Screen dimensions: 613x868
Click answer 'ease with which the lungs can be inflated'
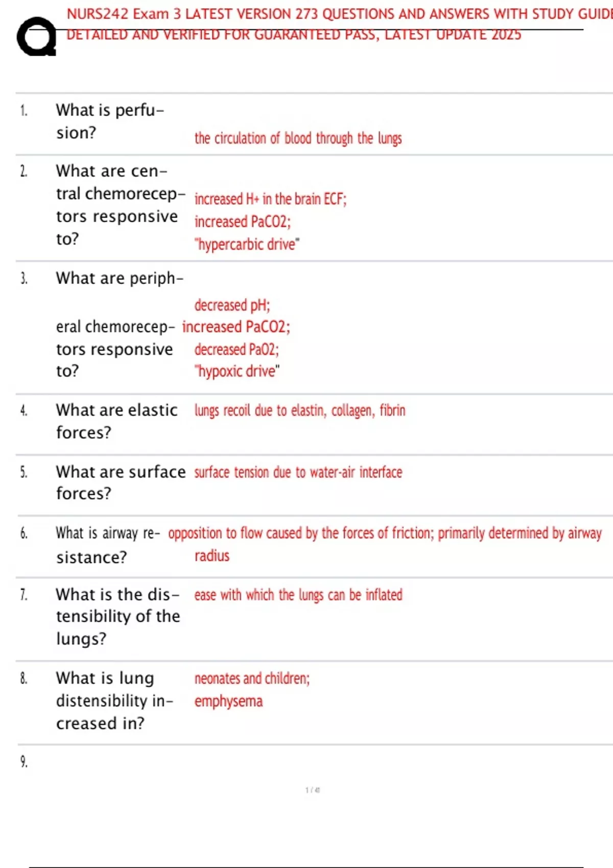[x=298, y=595]
